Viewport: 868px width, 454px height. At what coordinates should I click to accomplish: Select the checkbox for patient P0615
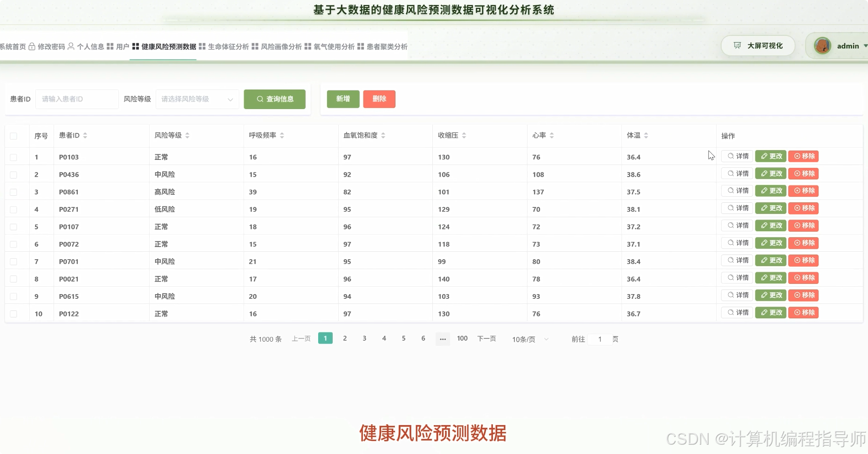click(x=14, y=296)
